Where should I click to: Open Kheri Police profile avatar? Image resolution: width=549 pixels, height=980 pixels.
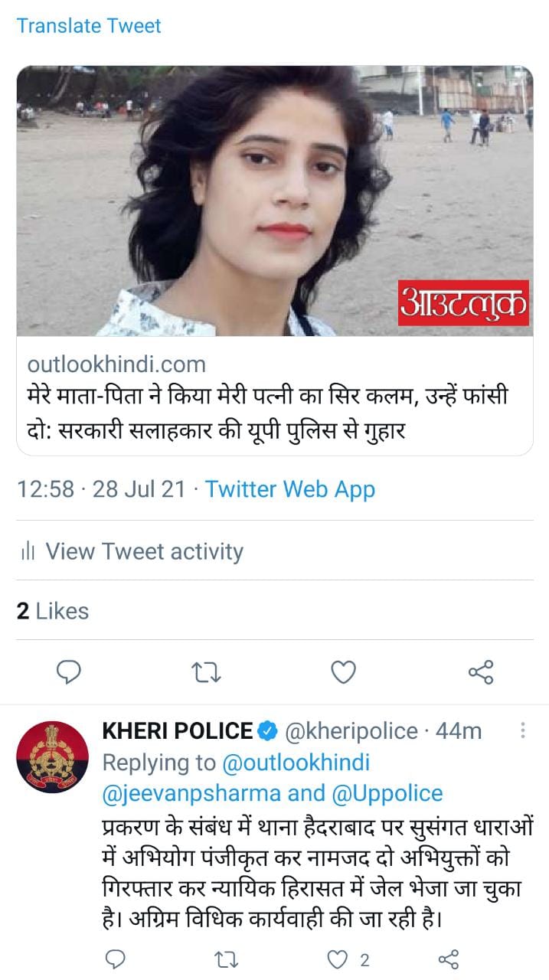click(53, 757)
